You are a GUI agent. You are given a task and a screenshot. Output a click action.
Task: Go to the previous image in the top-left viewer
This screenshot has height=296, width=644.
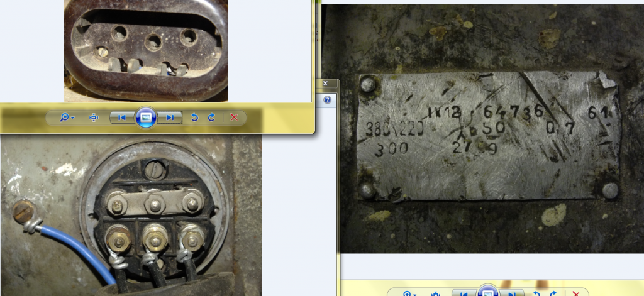click(122, 118)
